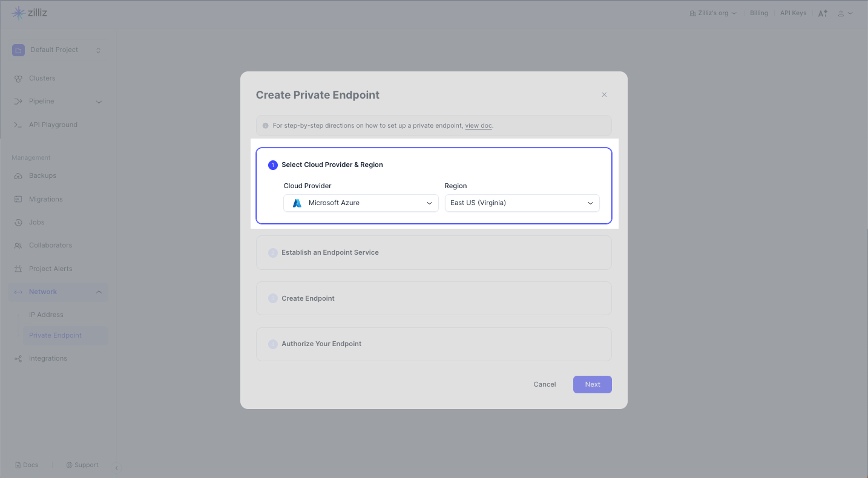Viewport: 868px width, 478px height.
Task: Click the Migrations icon
Action: 18,199
